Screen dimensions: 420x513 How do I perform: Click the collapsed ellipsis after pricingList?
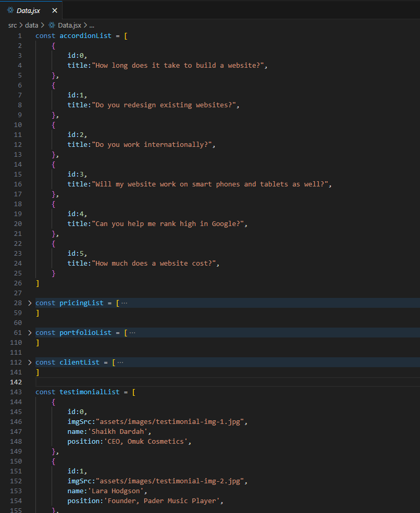pos(124,303)
